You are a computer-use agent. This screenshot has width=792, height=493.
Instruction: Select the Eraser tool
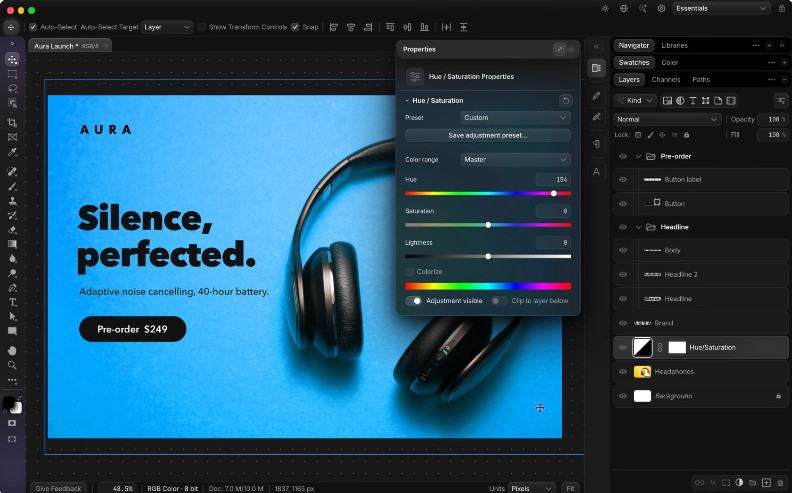(x=12, y=230)
